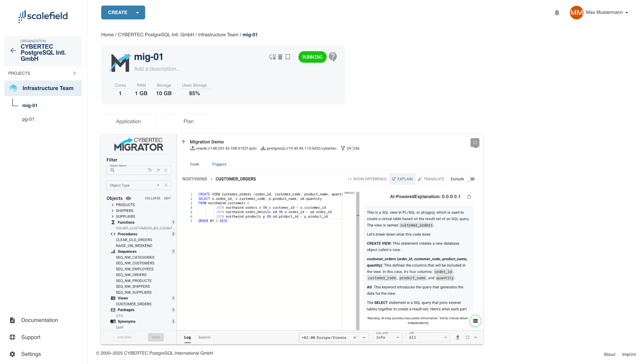The height and width of the screenshot is (364, 643).
Task: Switch to the Triggers tab
Action: (x=219, y=164)
